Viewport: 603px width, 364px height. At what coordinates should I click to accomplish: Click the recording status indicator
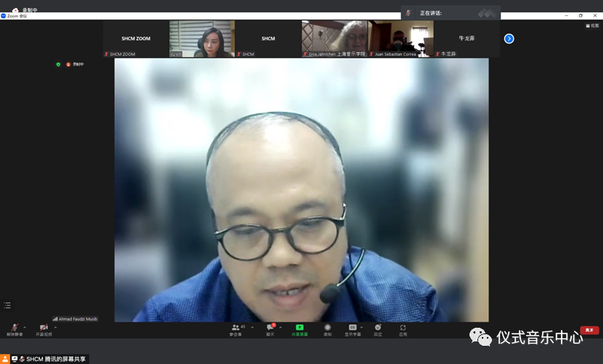tap(75, 65)
